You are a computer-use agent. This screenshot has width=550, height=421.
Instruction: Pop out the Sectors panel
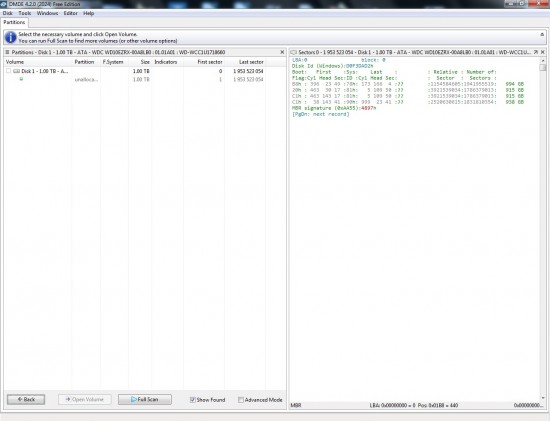click(x=536, y=52)
